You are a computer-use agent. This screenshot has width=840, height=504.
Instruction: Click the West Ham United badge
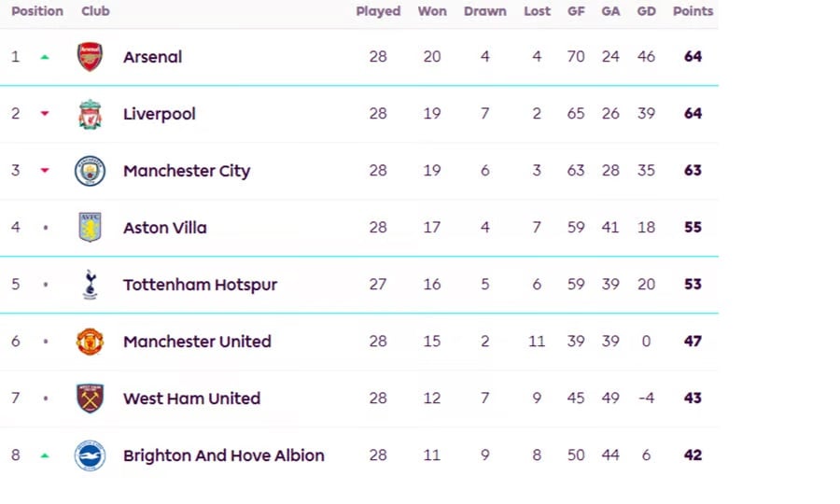tap(90, 399)
